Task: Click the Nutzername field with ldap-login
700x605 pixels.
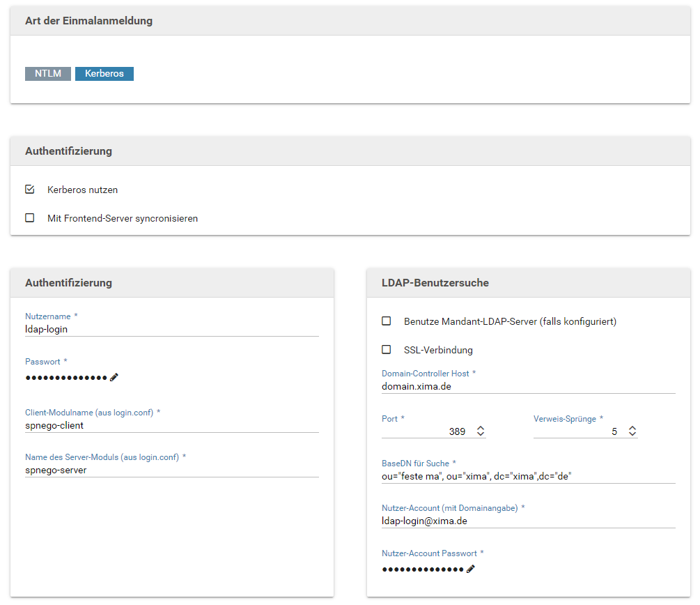Action: tap(171, 329)
